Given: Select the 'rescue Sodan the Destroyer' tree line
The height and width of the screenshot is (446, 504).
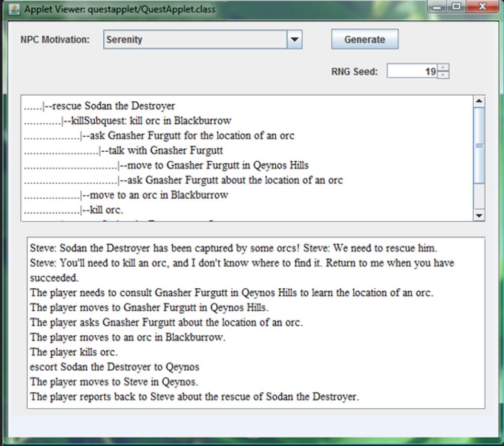Looking at the screenshot, I should (x=100, y=106).
